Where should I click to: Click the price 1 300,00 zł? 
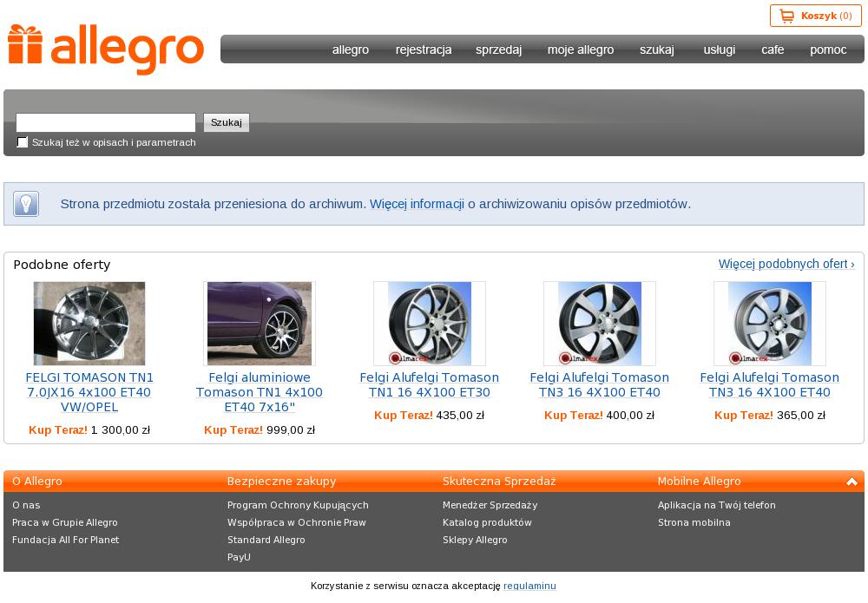(x=121, y=429)
